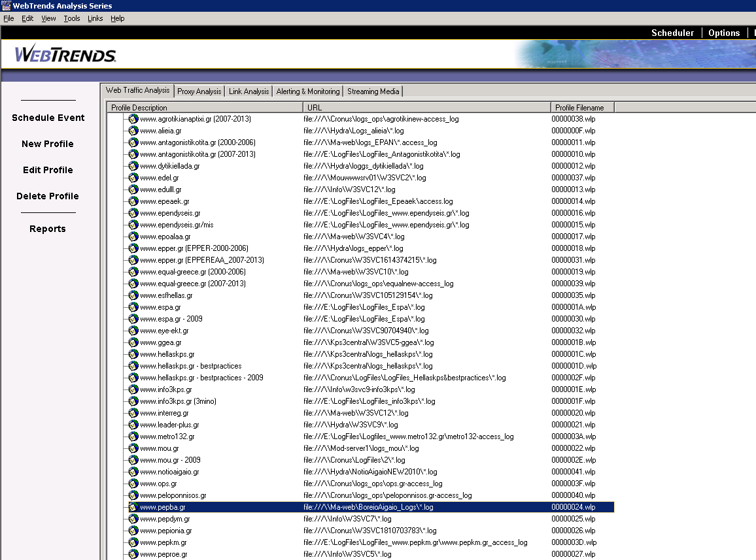Select the www.epper.gr (EPPEREAA_2007-2013) row
Image resolution: width=756 pixels, height=560 pixels.
(371, 260)
